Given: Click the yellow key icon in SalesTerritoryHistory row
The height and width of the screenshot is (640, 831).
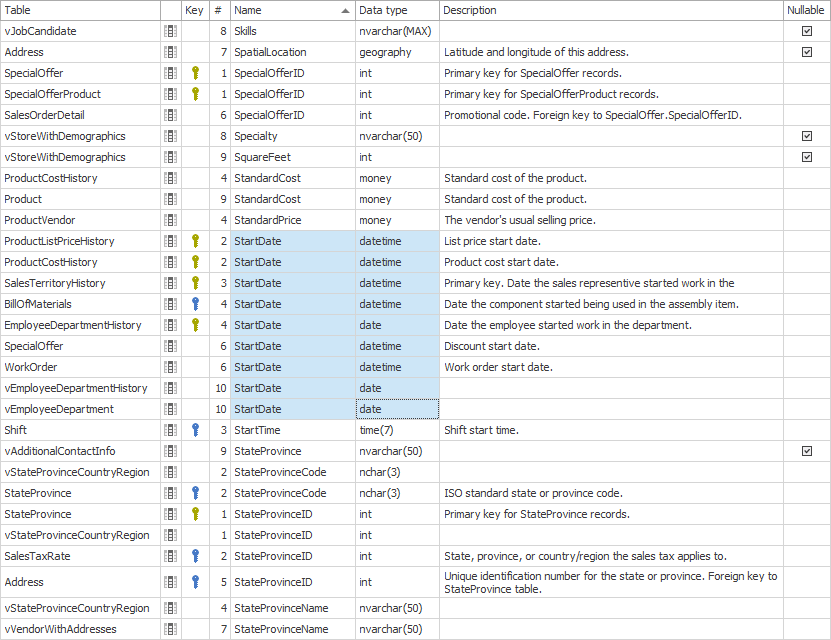Looking at the screenshot, I should (x=196, y=283).
